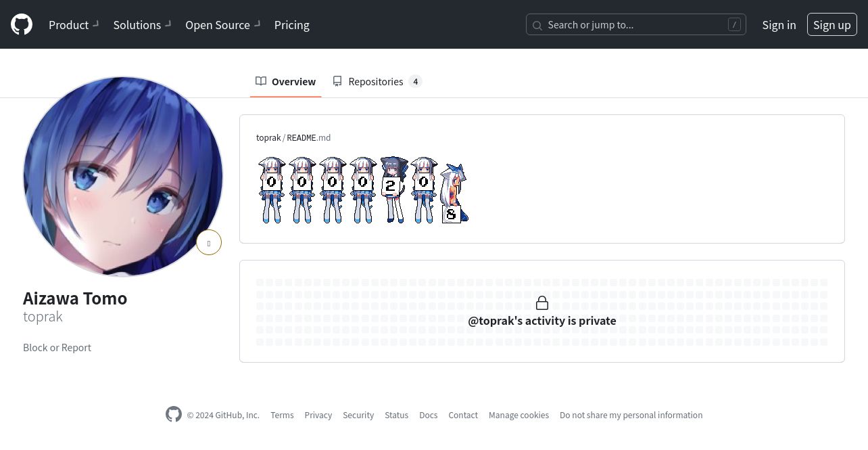Open the Security footer link
The height and width of the screenshot is (450, 868).
(358, 415)
